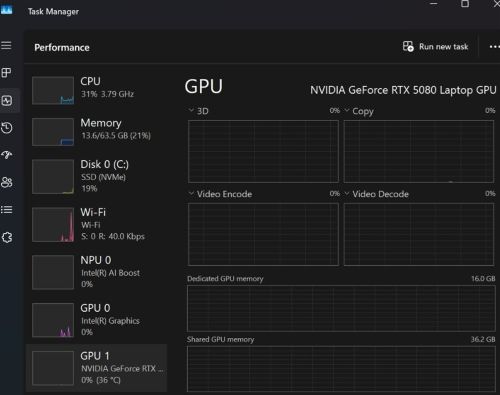Click the 13.6/63.5 GB (21%) memory reading

tap(116, 136)
